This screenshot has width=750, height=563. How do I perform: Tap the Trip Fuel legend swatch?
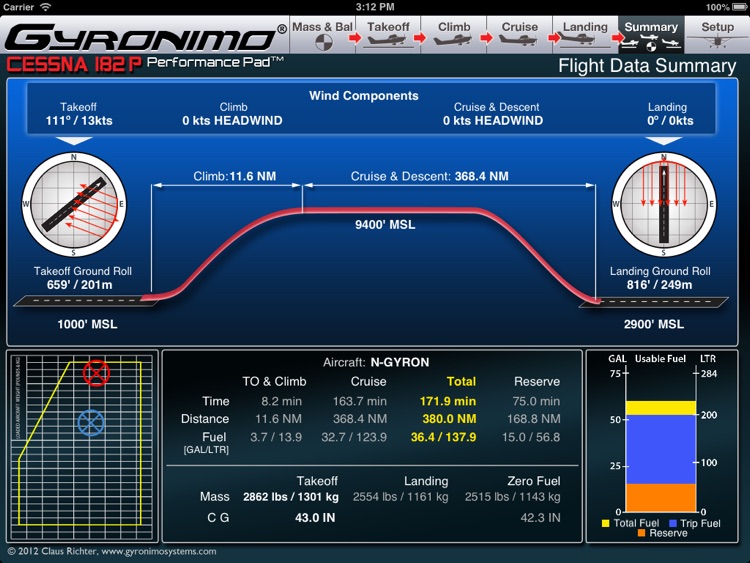pyautogui.click(x=673, y=523)
